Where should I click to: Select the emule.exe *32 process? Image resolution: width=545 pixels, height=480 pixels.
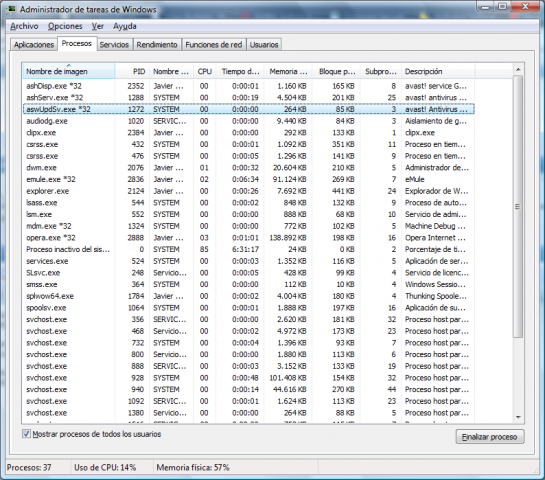(249, 179)
